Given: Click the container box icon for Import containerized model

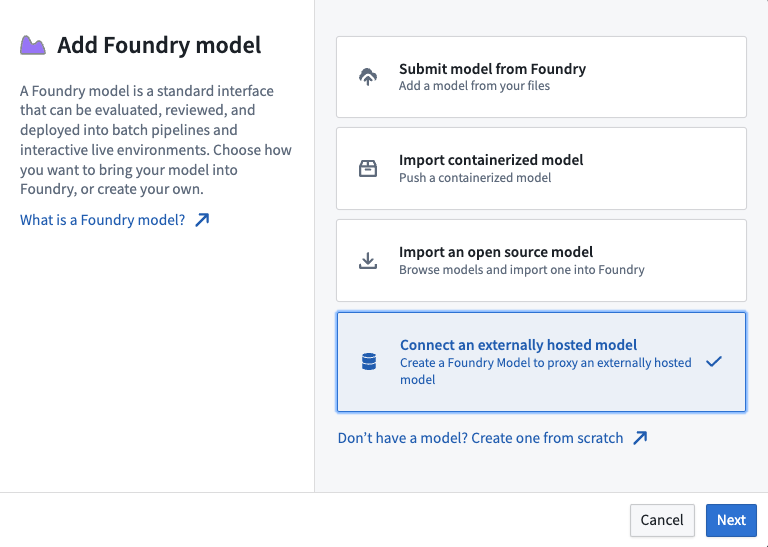Looking at the screenshot, I should point(368,168).
